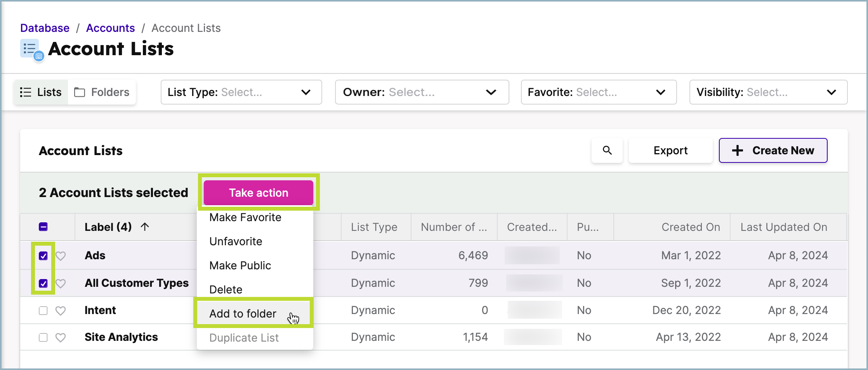This screenshot has height=370, width=868.
Task: Toggle the select-all header checkbox
Action: 43,227
